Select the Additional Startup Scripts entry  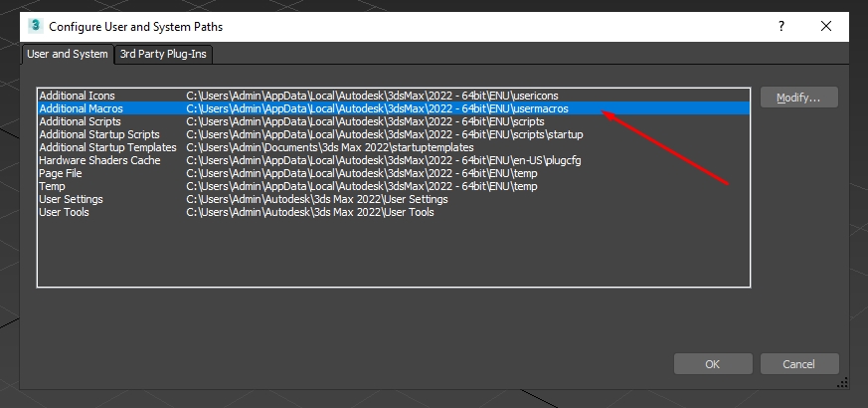coord(98,134)
